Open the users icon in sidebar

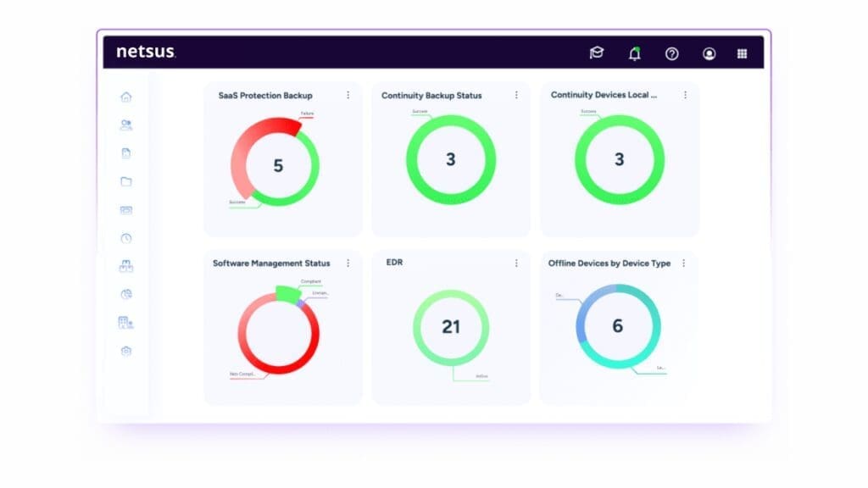click(126, 125)
